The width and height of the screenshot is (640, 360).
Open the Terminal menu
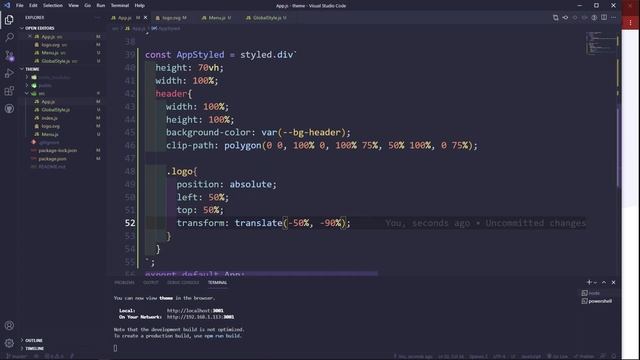120,6
